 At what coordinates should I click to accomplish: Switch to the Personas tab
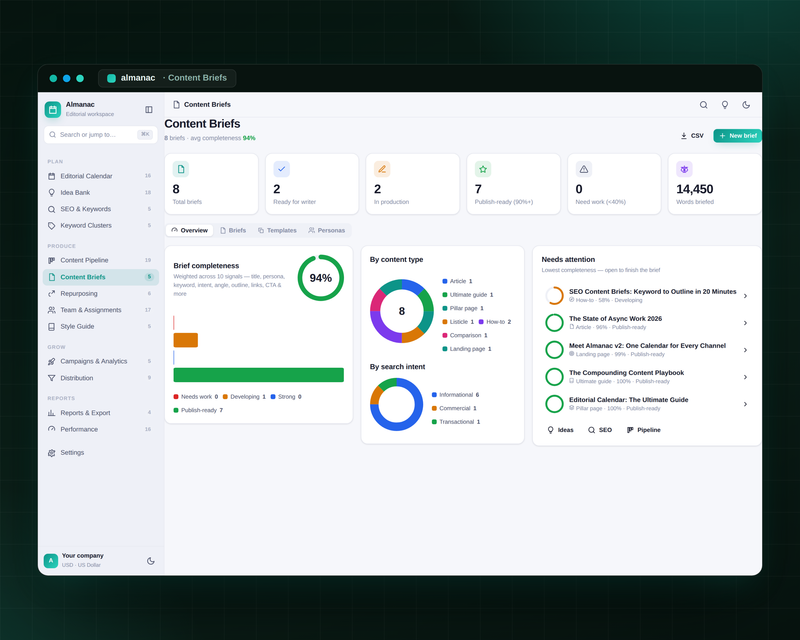[x=327, y=230]
